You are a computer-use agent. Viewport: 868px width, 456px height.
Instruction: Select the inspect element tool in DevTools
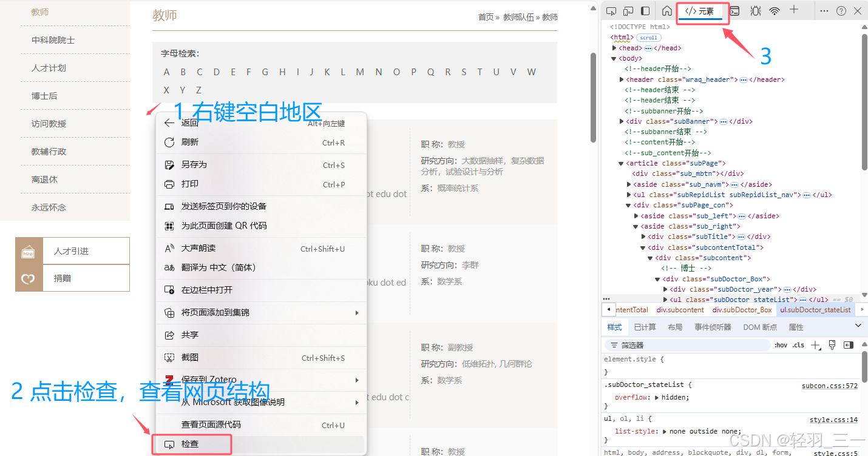pos(611,10)
